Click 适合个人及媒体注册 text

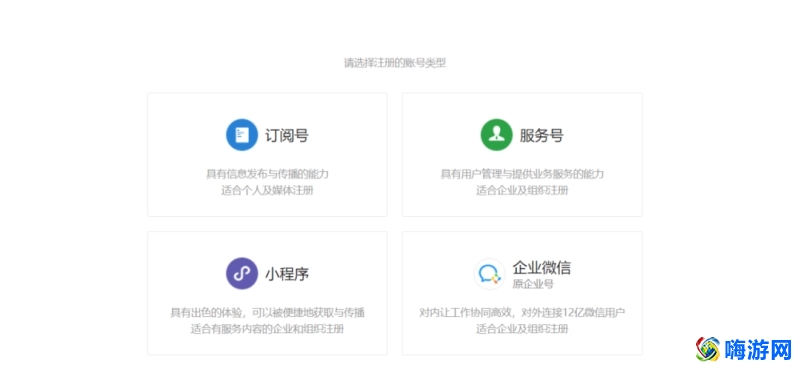[267, 190]
